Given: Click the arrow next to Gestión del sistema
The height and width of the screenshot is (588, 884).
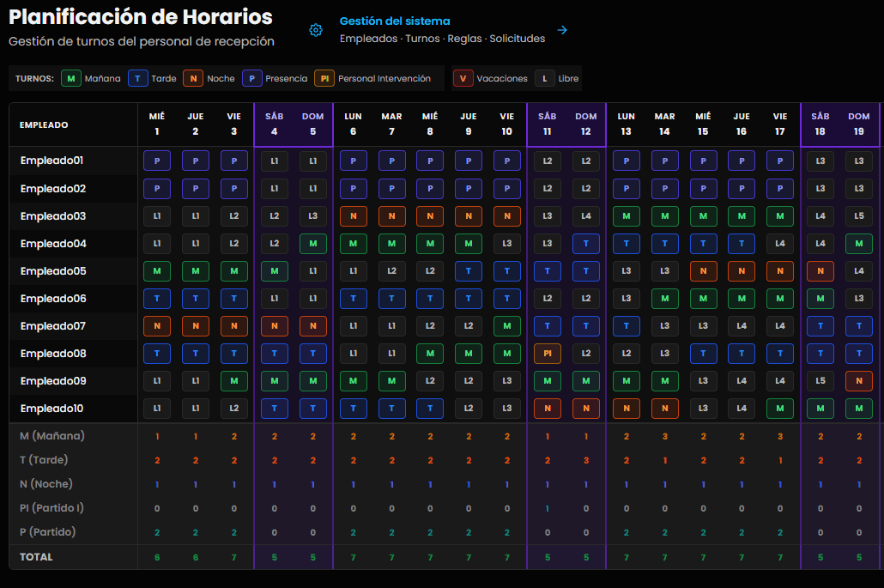Looking at the screenshot, I should click(562, 30).
